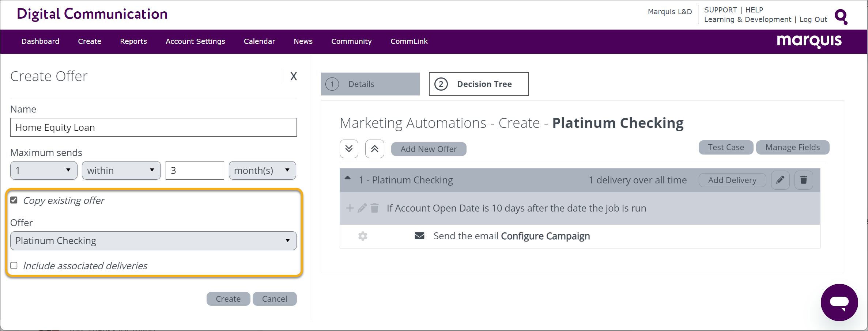Click the pencil icon on Account Open Date condition

(362, 208)
